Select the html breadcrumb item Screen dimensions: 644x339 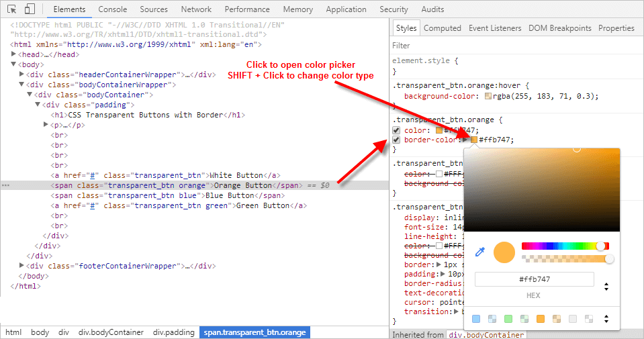click(13, 332)
